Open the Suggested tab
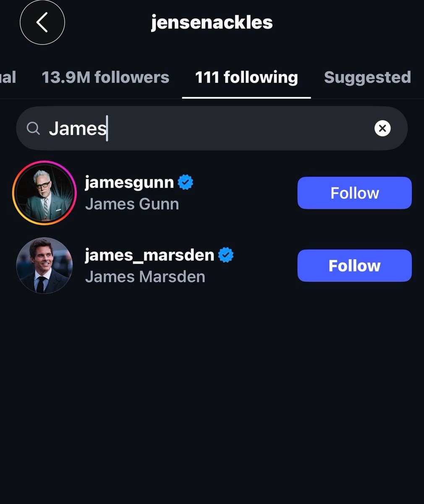 tap(367, 77)
